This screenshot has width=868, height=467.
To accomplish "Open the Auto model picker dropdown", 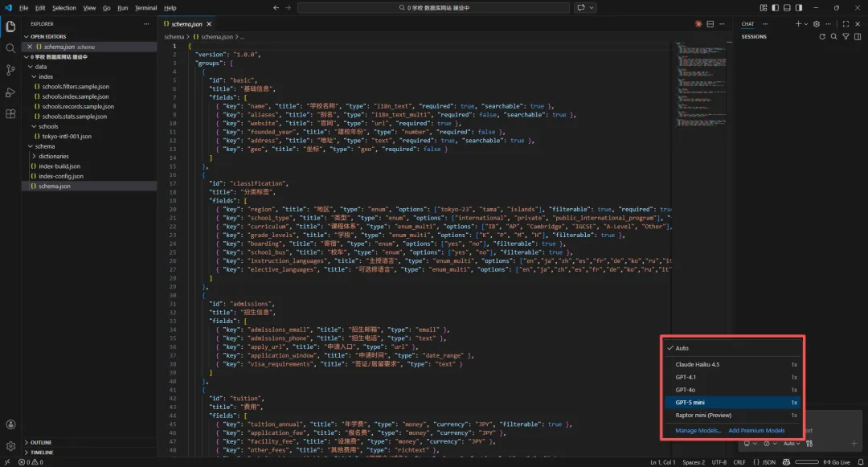I will tap(792, 443).
